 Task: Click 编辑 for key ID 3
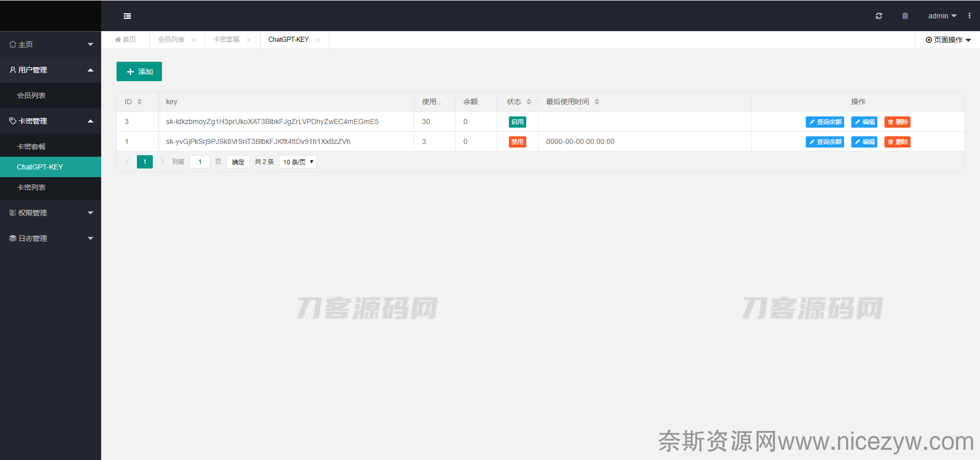tap(864, 122)
